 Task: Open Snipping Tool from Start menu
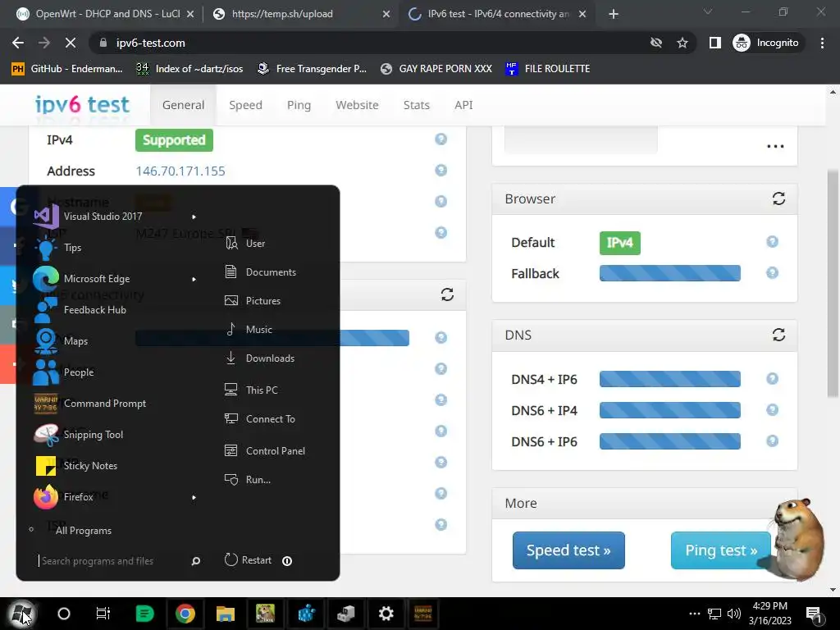[94, 435]
